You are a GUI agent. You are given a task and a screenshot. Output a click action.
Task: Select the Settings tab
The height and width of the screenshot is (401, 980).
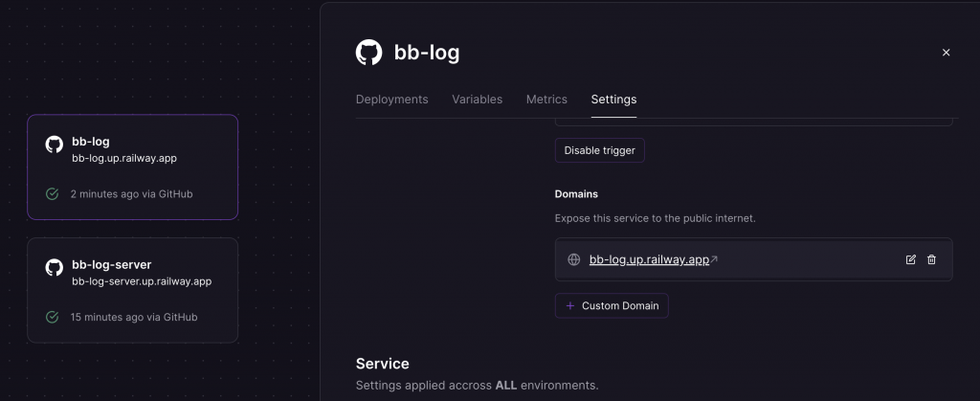[613, 100]
